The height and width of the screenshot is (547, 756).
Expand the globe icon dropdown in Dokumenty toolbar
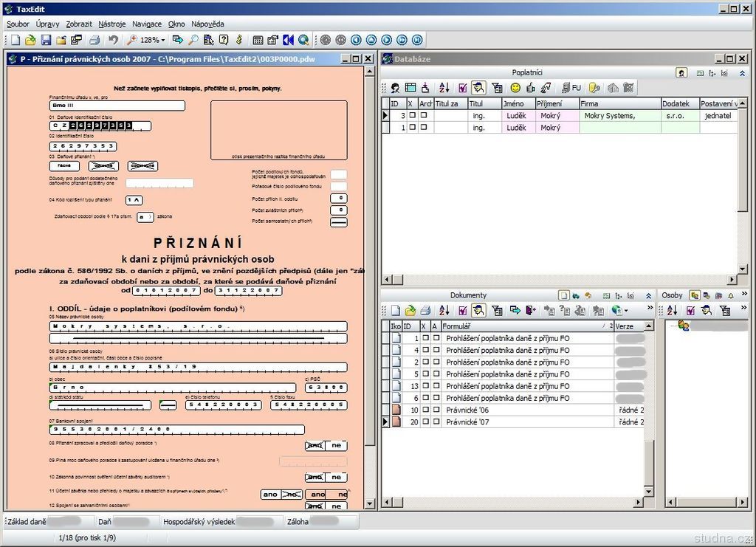(625, 311)
